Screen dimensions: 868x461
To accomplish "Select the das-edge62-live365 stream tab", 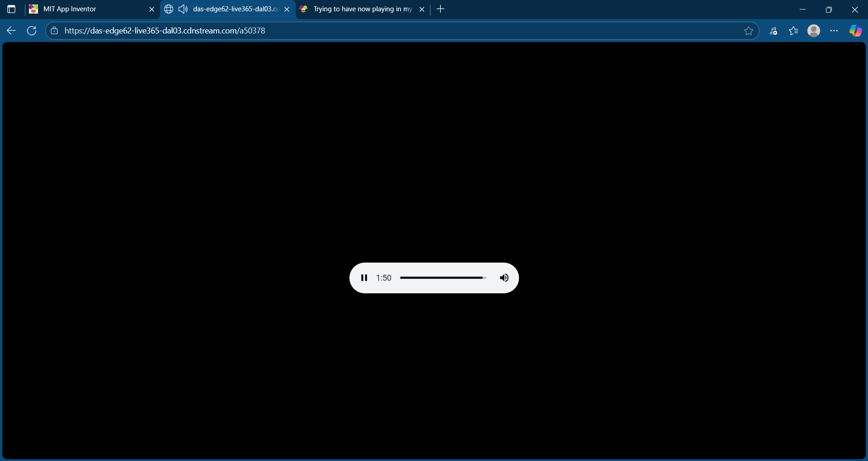I will click(x=235, y=9).
